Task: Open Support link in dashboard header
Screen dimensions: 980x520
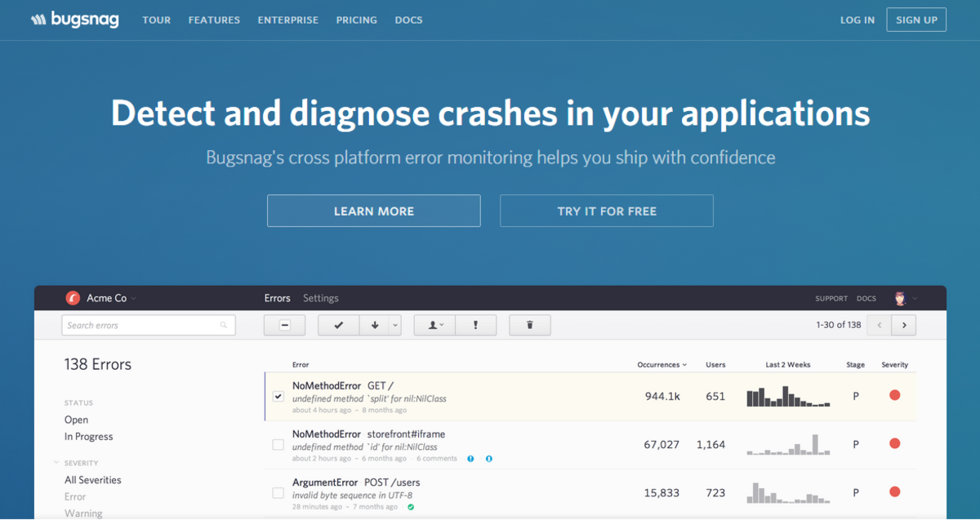Action: pyautogui.click(x=831, y=299)
